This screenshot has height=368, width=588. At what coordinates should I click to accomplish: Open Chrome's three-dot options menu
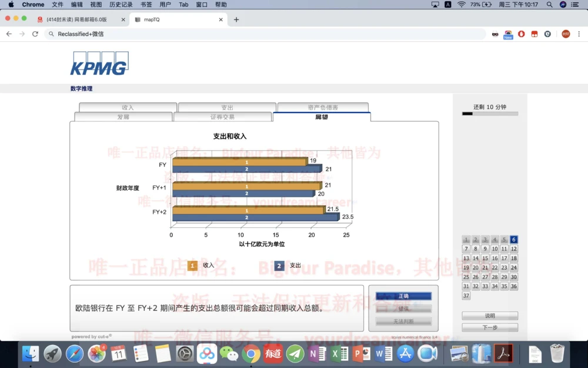pos(579,34)
